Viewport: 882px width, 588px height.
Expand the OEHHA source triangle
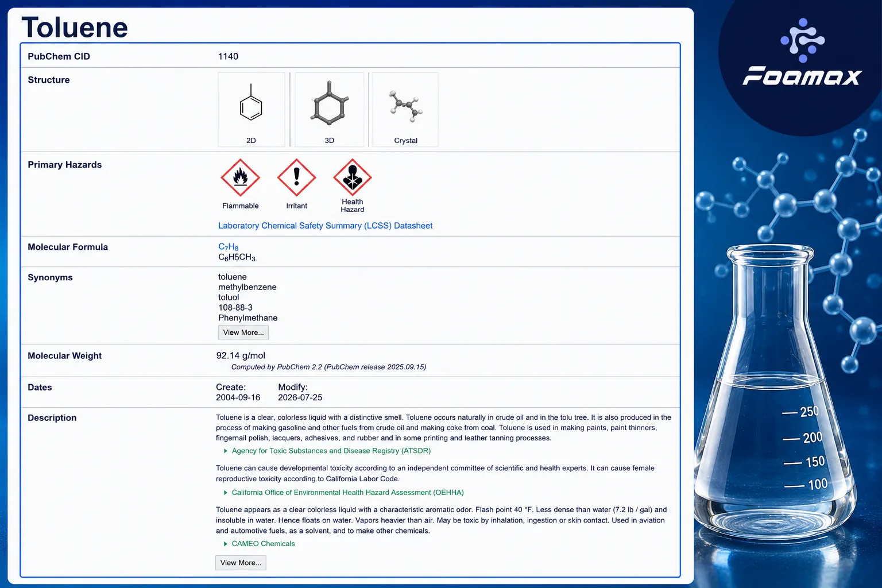[x=226, y=493]
